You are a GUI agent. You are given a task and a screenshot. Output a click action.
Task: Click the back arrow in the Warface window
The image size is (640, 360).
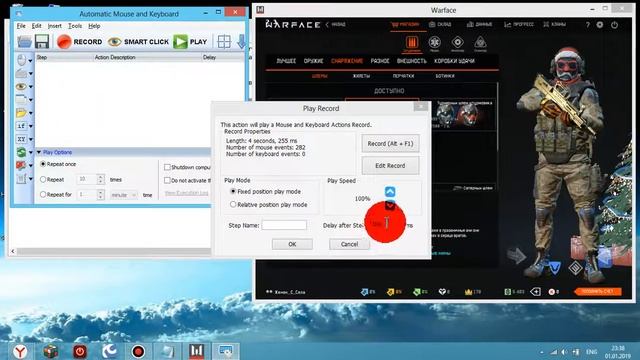coord(327,24)
